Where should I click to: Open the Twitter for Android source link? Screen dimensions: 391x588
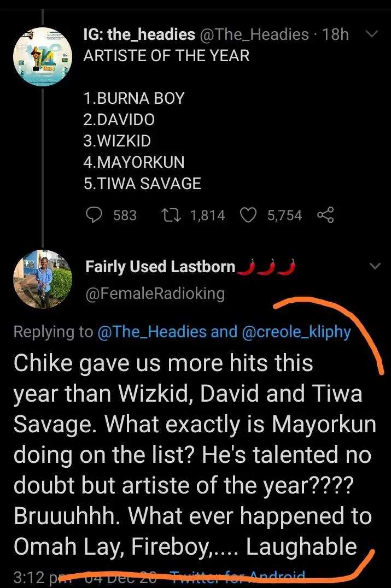point(237,577)
